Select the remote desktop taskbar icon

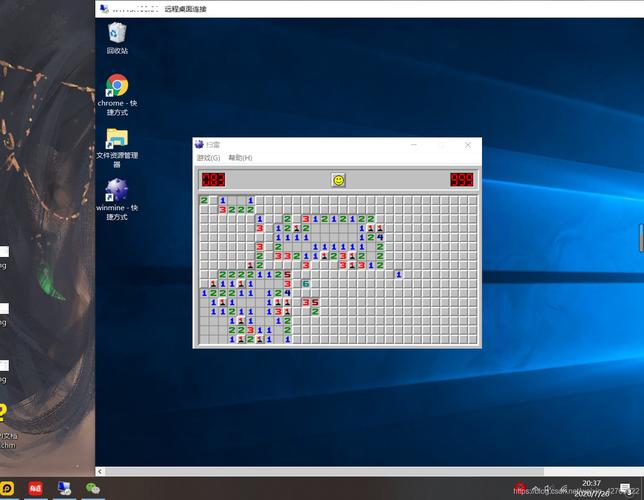(x=64, y=488)
